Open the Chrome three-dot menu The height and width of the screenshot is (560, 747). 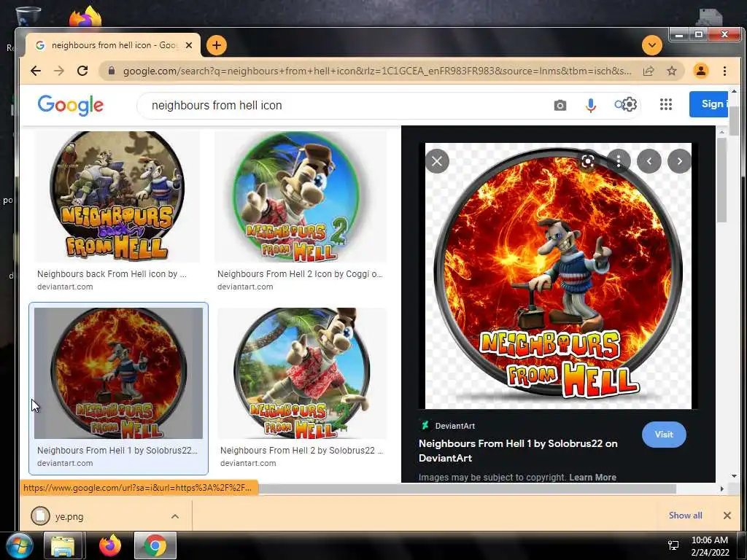pos(724,71)
